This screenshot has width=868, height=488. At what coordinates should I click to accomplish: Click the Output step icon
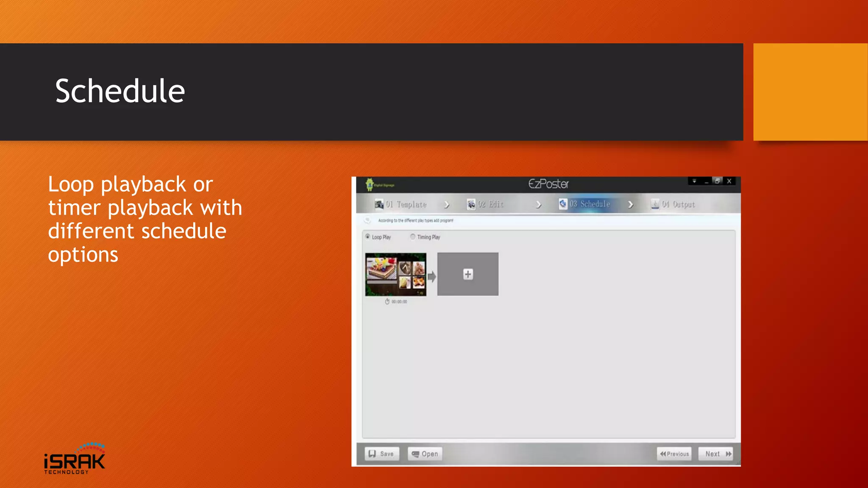click(655, 204)
